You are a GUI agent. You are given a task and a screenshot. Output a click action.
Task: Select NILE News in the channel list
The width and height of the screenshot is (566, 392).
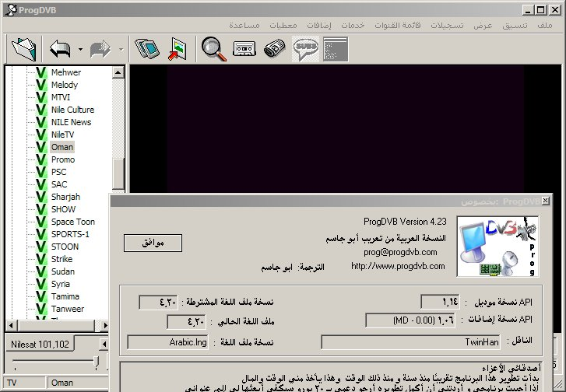click(71, 122)
